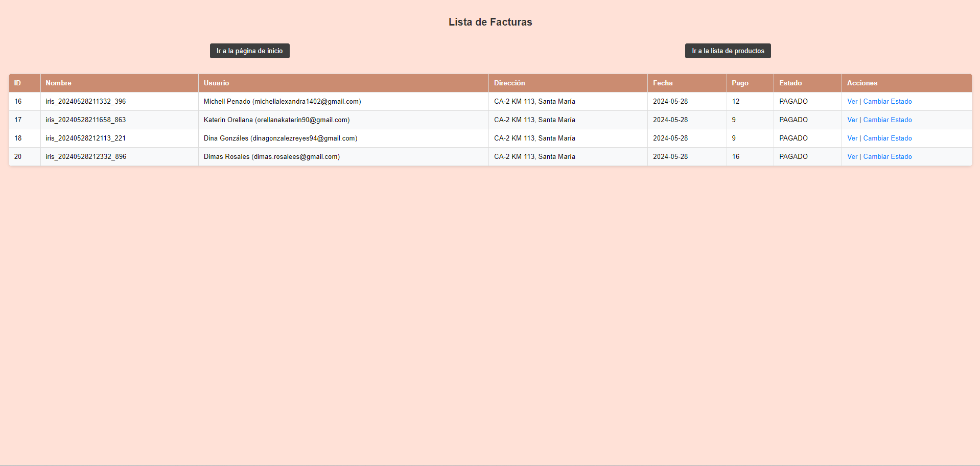Click the "Ir a la lista de productos" button
Screen dimensions: 980x466
(x=728, y=51)
